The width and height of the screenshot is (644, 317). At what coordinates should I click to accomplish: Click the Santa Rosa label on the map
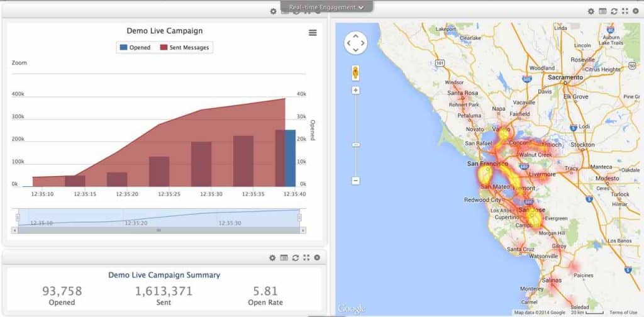pyautogui.click(x=462, y=93)
